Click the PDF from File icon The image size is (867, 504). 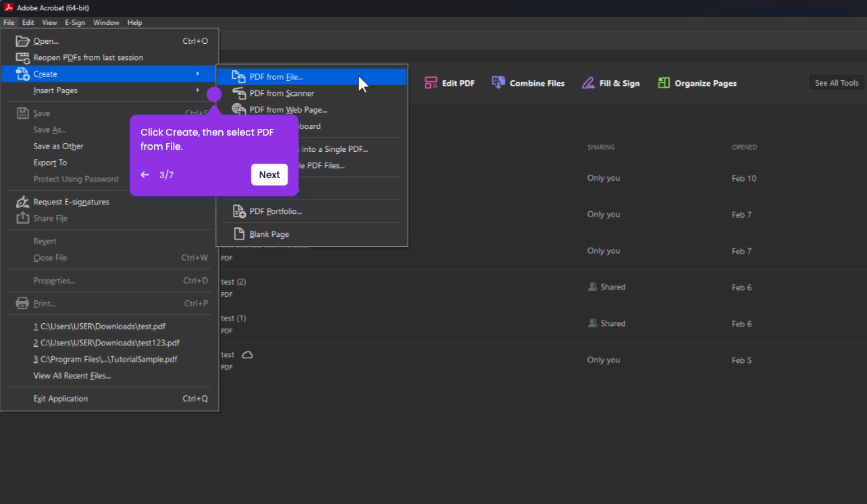[239, 77]
